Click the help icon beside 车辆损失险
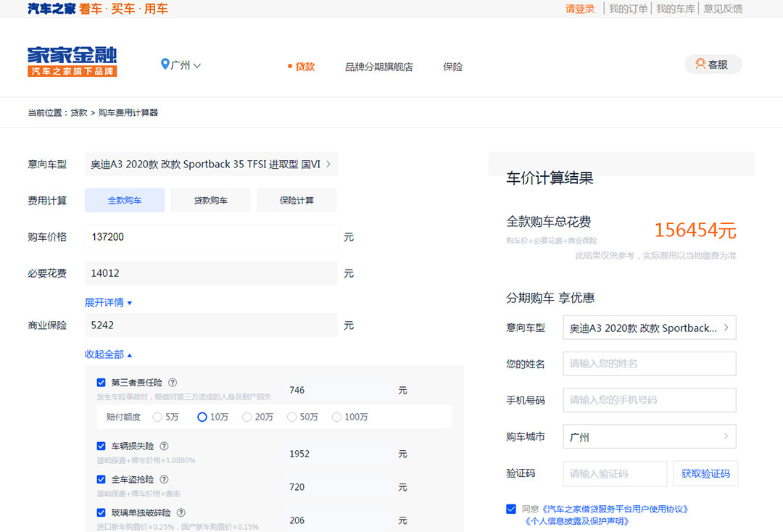This screenshot has width=783, height=532. point(164,446)
